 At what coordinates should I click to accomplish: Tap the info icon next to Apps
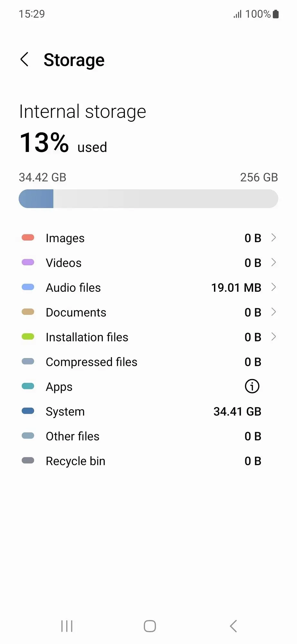pyautogui.click(x=252, y=386)
